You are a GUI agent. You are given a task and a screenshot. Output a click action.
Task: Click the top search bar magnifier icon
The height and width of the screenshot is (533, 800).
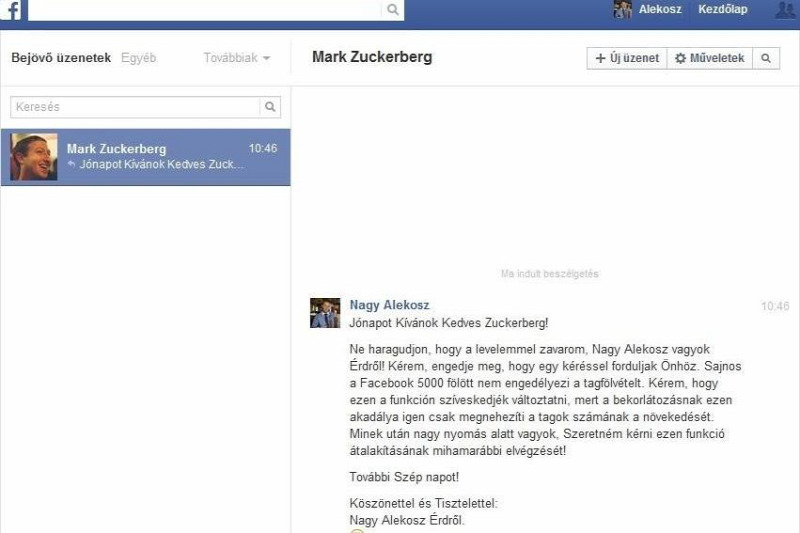(392, 9)
